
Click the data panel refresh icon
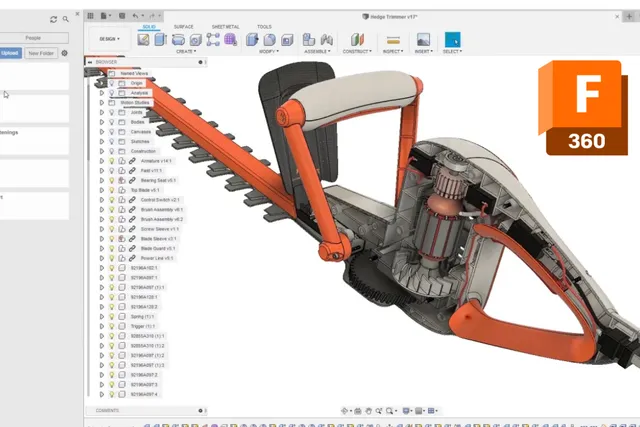coord(53,19)
